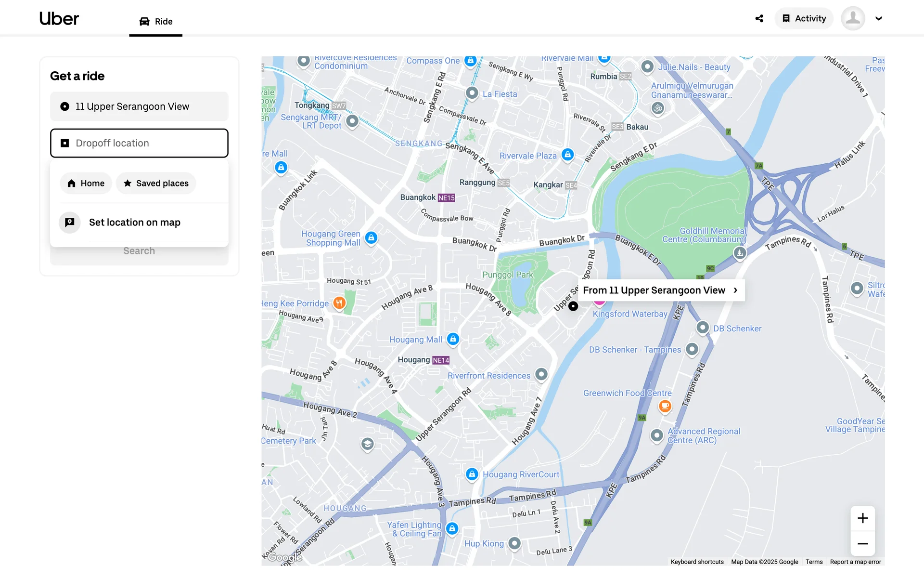Click the Rivervale Plaza shopping marker
The width and height of the screenshot is (924, 578).
click(568, 155)
